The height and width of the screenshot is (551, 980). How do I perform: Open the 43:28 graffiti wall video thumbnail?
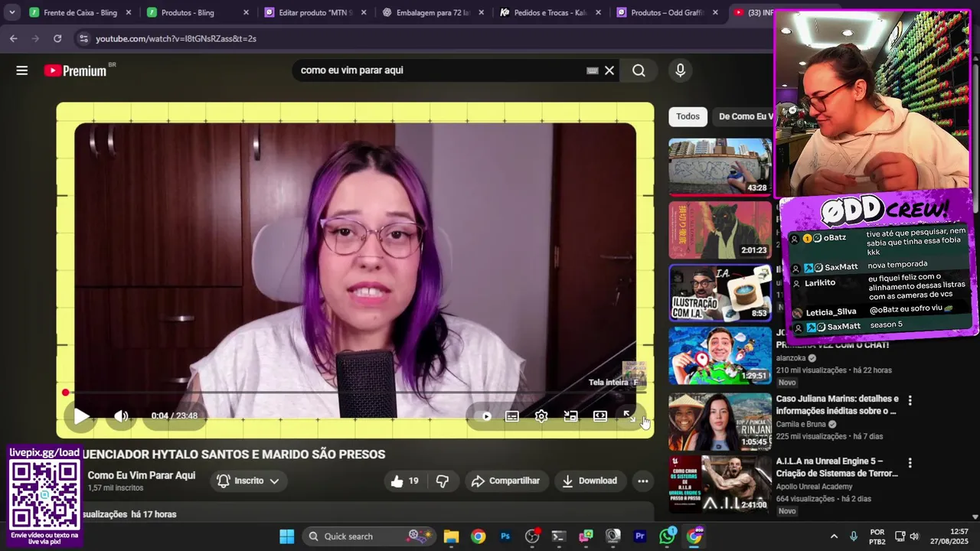click(x=720, y=167)
